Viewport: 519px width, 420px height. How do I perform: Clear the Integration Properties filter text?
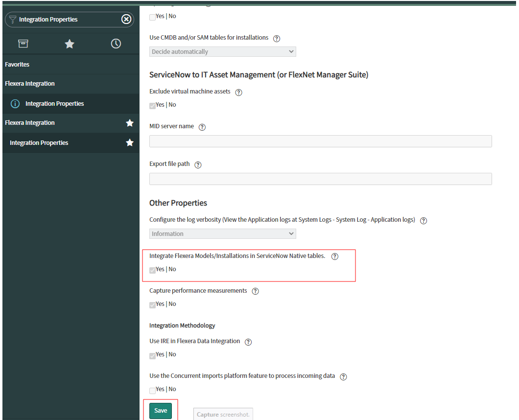126,19
